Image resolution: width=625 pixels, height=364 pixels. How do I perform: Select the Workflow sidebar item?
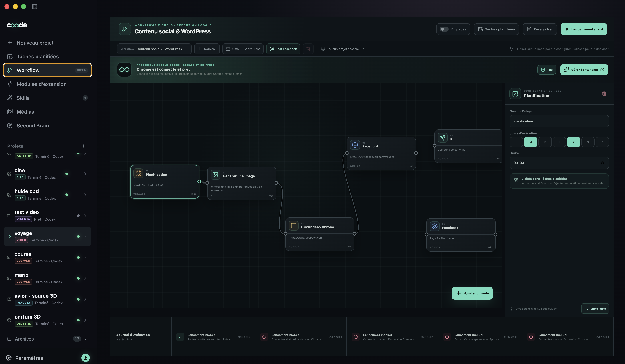point(47,70)
